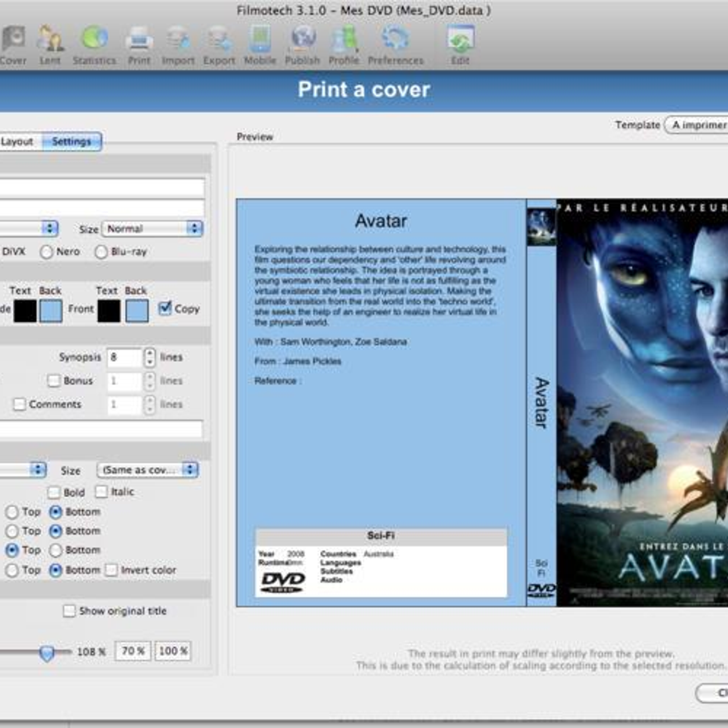Select Top radio in first position row
The width and height of the screenshot is (728, 728).
point(12,512)
